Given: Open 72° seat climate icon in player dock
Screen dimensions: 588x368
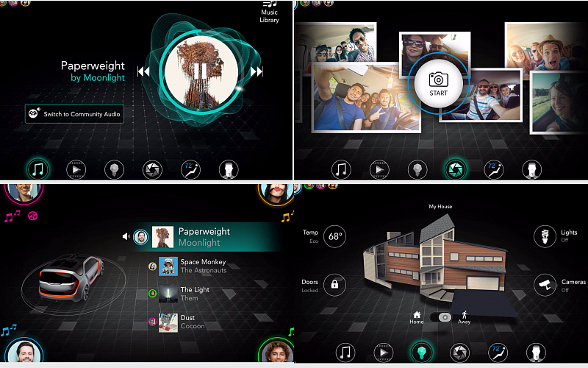Looking at the screenshot, I should click(x=190, y=170).
